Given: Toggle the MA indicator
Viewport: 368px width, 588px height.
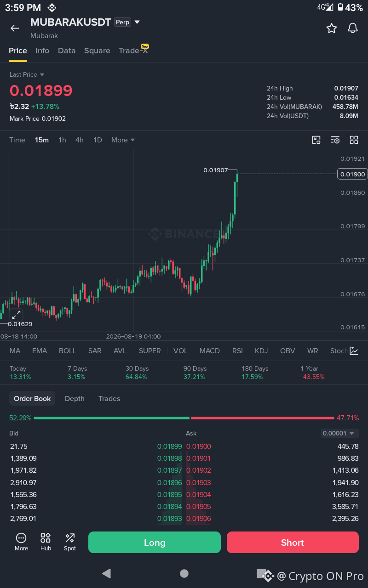Looking at the screenshot, I should pyautogui.click(x=15, y=351).
